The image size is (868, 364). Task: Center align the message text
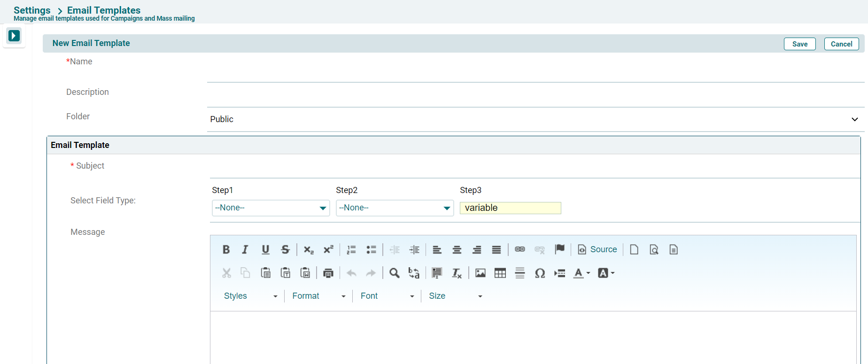(457, 249)
